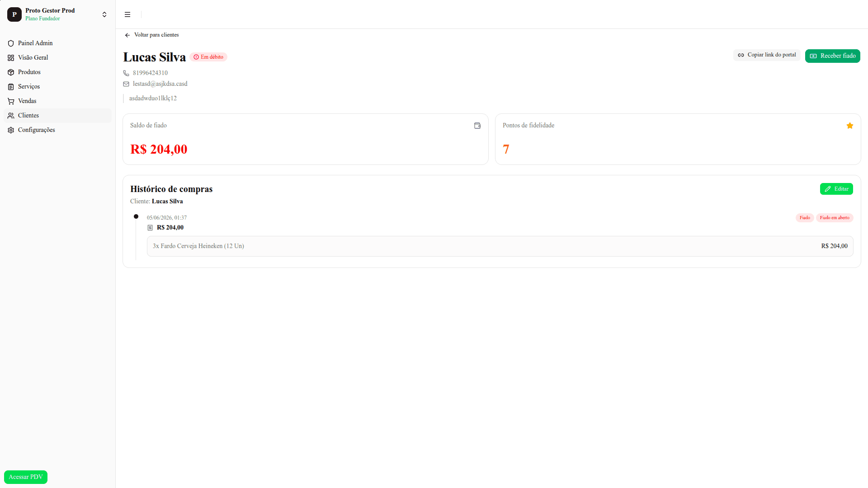This screenshot has height=488, width=868.
Task: Click the Proto Gestor Prod logo avatar
Action: click(14, 14)
